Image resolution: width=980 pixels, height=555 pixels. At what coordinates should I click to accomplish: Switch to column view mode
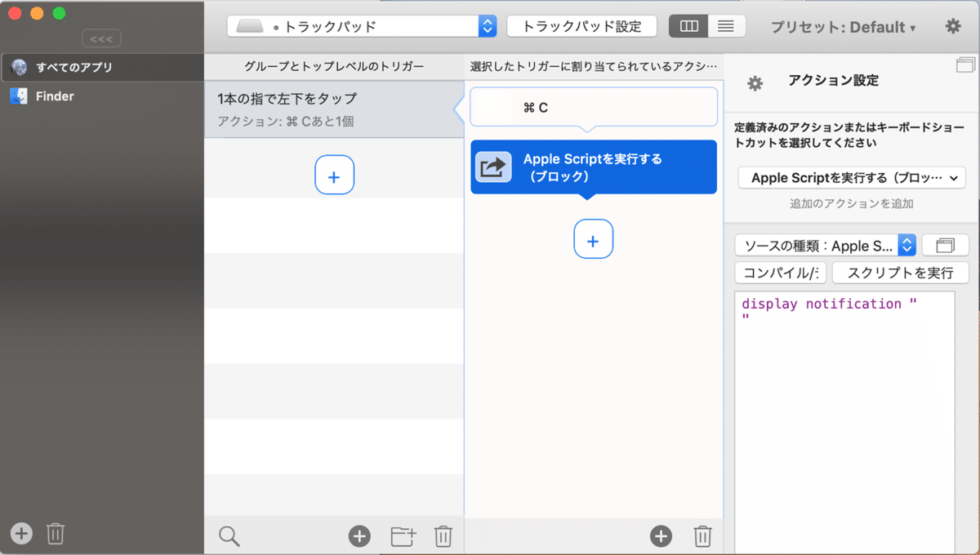[688, 25]
